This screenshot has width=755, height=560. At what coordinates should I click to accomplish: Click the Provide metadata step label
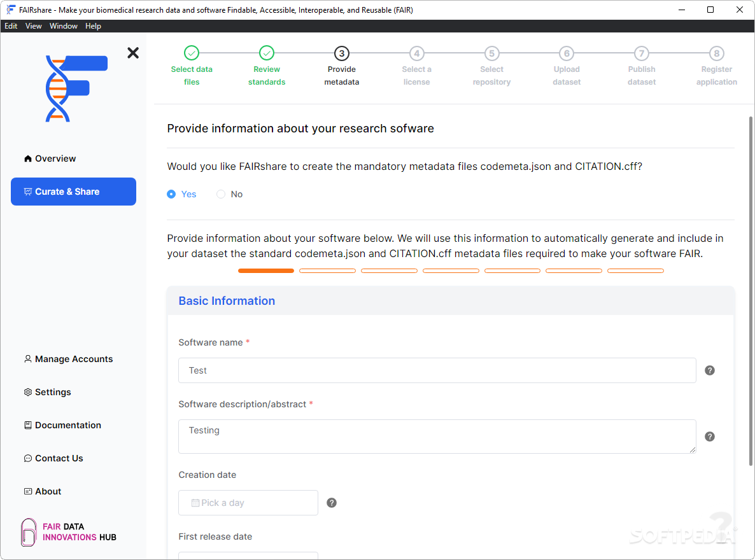tap(342, 76)
